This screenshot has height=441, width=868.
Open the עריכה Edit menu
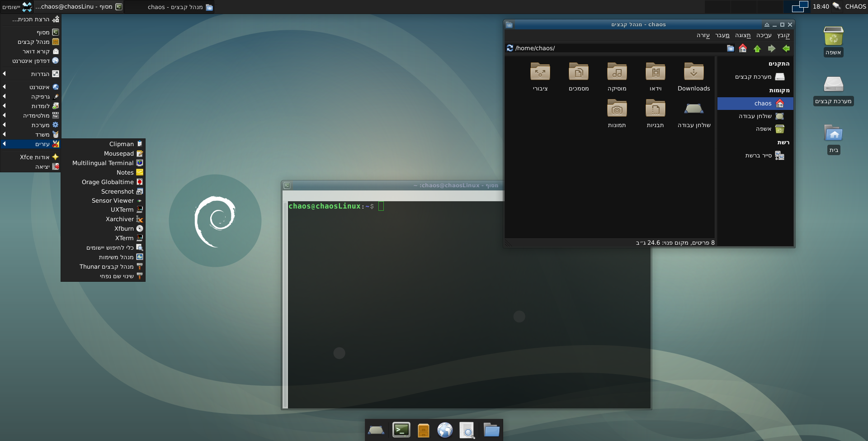point(764,35)
